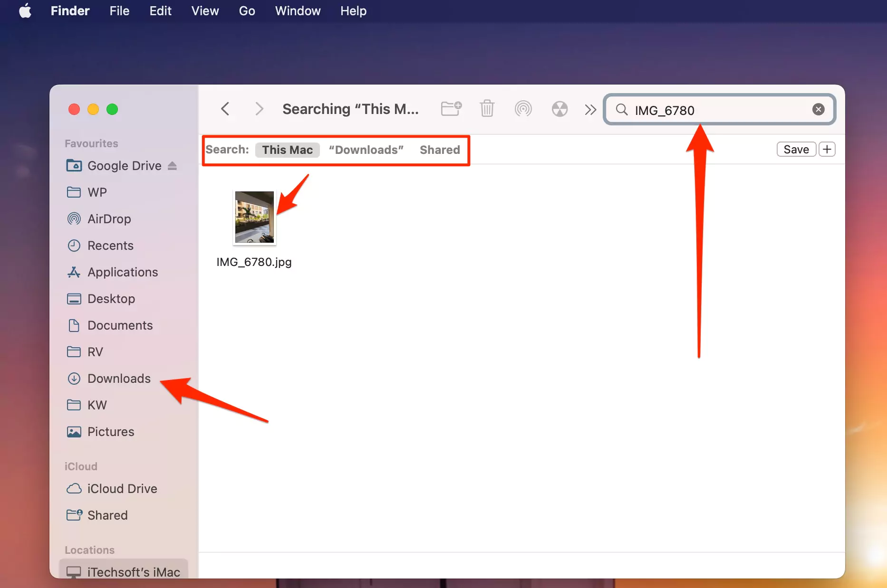887x588 pixels.
Task: Expand the toolbar overflow chevrons
Action: tap(590, 110)
